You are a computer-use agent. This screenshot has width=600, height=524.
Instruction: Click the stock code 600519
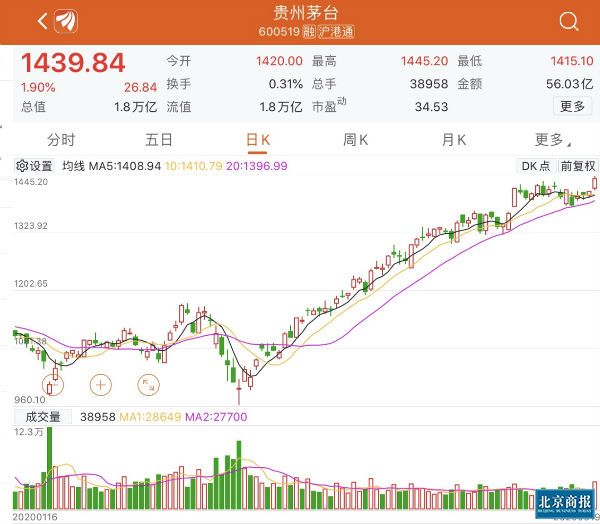[279, 31]
